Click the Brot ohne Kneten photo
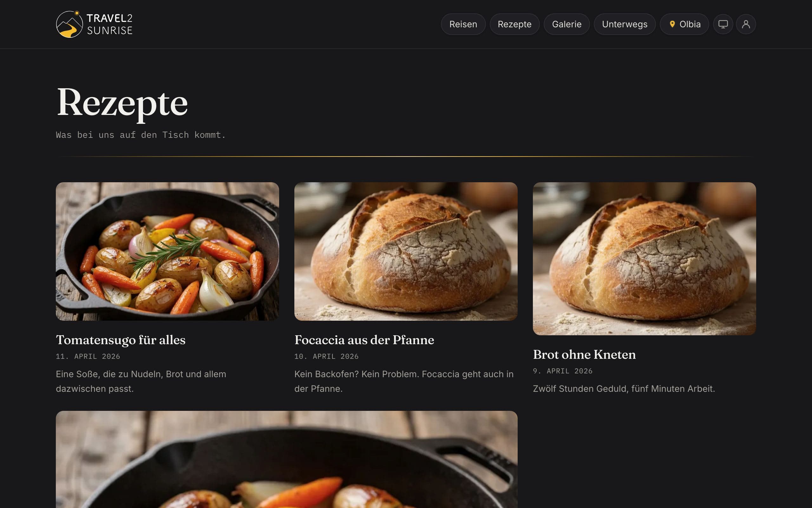 pos(644,259)
